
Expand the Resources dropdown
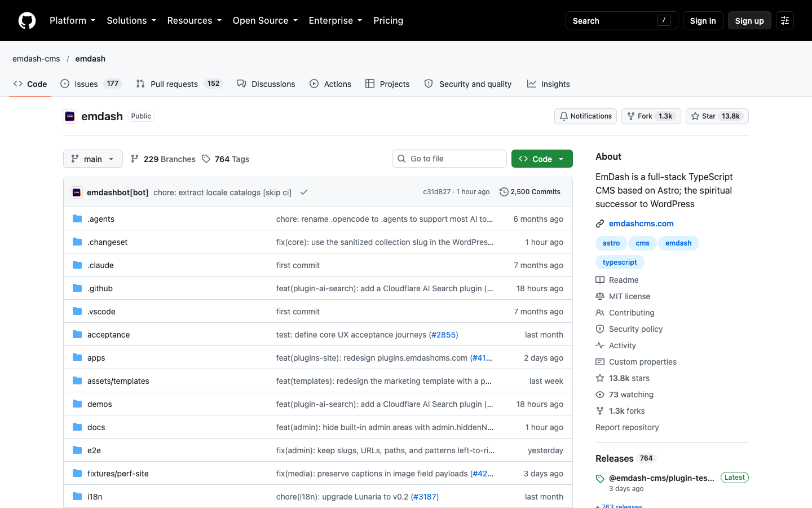tap(195, 20)
